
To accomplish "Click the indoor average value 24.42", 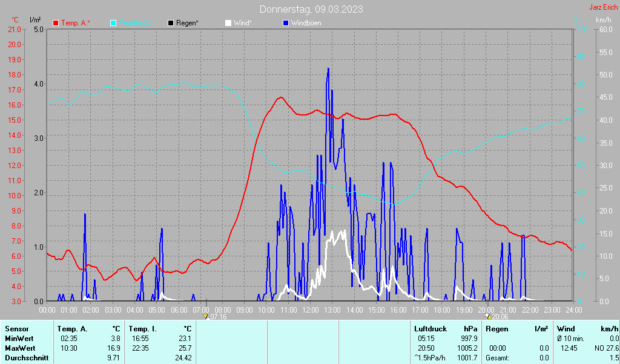I will coord(183,358).
